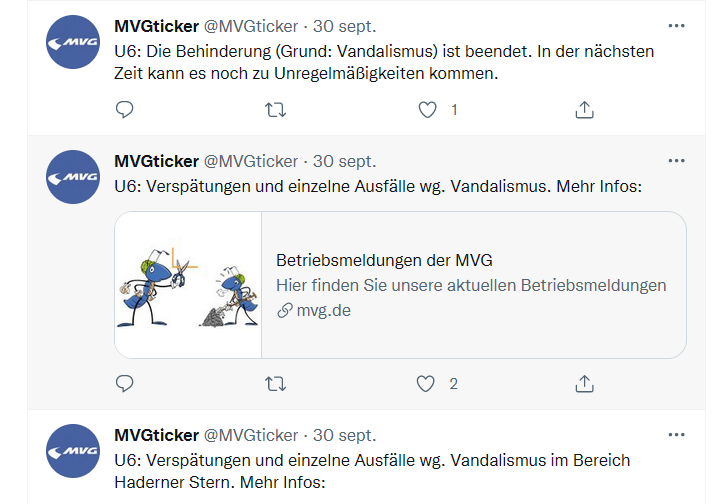
Task: Reply to the second tweet with link card
Action: tap(125, 383)
